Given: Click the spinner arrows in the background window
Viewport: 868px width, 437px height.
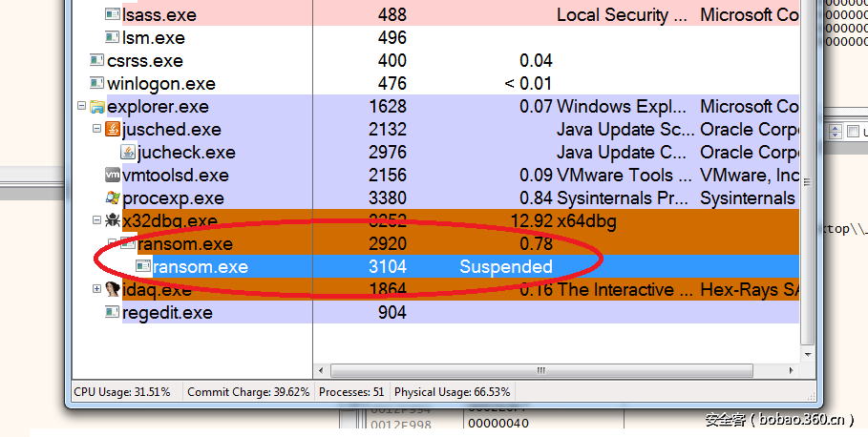Looking at the screenshot, I should [834, 133].
